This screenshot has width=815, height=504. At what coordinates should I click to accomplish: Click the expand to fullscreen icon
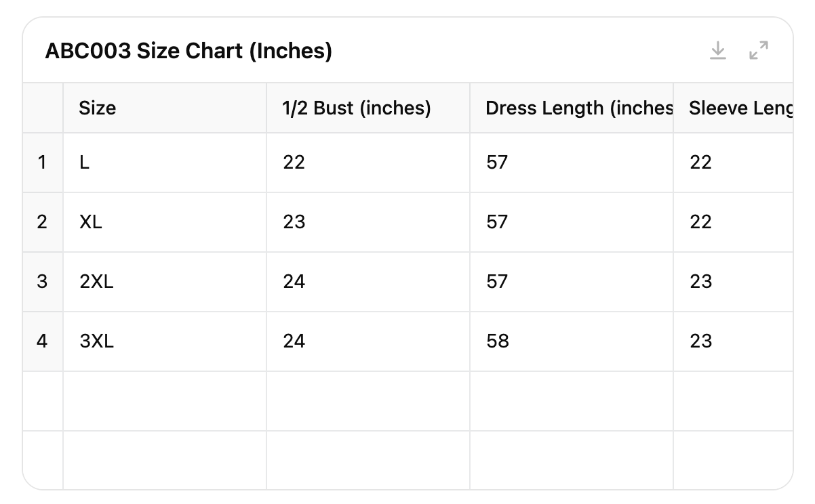point(758,51)
